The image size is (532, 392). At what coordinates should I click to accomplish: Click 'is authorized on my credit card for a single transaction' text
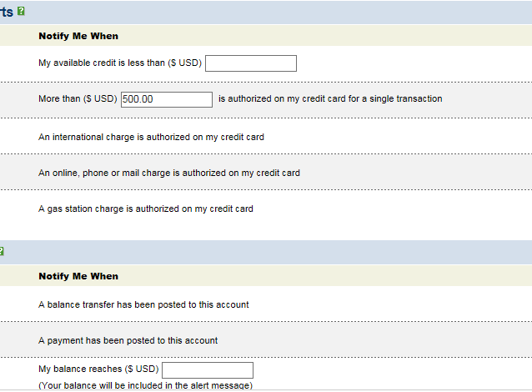pos(330,98)
